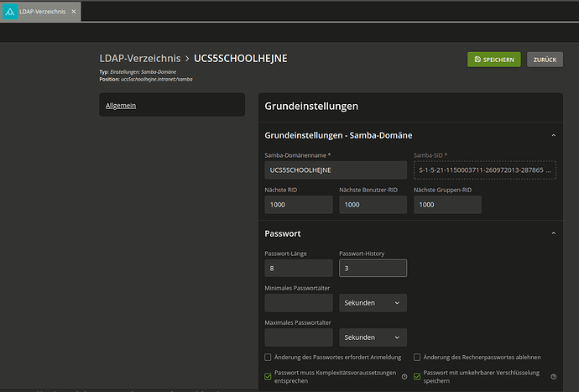The height and width of the screenshot is (392, 579).
Task: Open help icon for umkehrbarer Verschlüsselung option
Action: coord(554,377)
